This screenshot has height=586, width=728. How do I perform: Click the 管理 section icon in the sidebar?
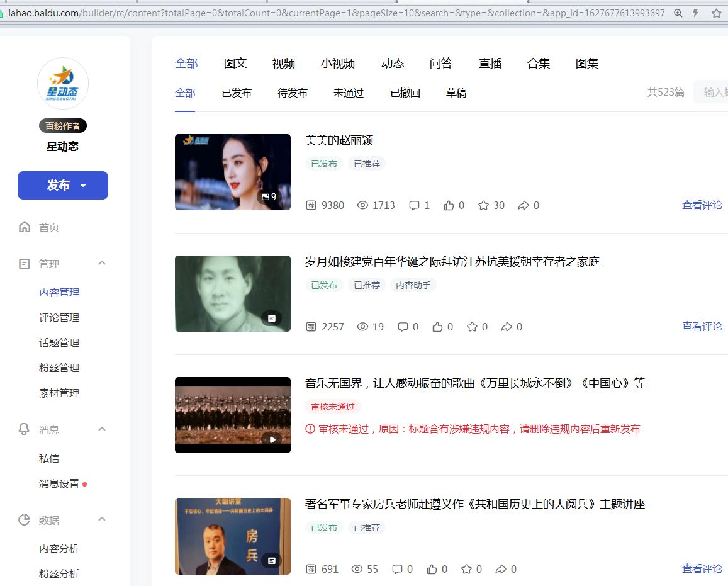coord(24,264)
